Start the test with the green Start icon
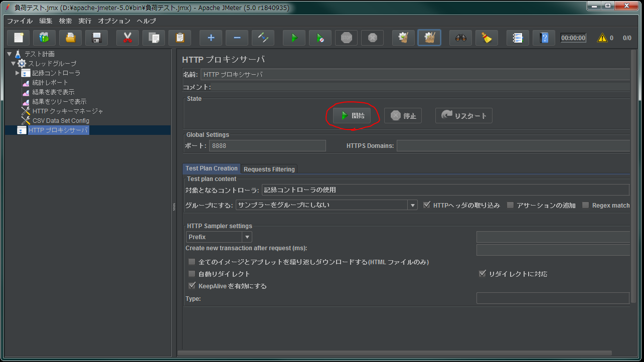 pos(293,38)
